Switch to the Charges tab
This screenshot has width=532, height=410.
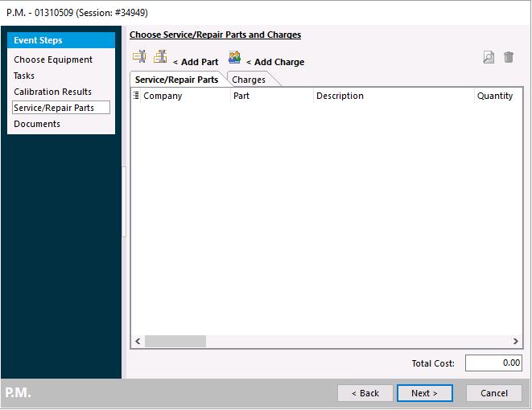tap(249, 80)
